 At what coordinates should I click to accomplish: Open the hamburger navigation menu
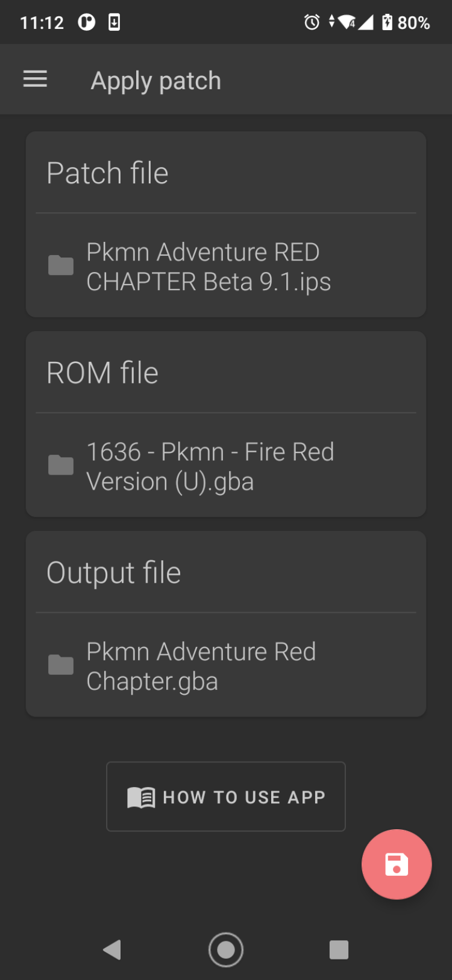pos(35,79)
